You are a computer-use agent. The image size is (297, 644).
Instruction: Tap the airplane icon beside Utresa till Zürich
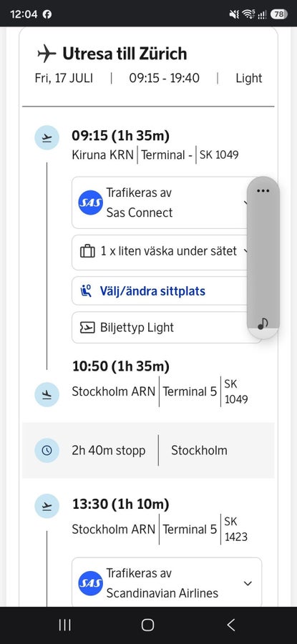(47, 54)
